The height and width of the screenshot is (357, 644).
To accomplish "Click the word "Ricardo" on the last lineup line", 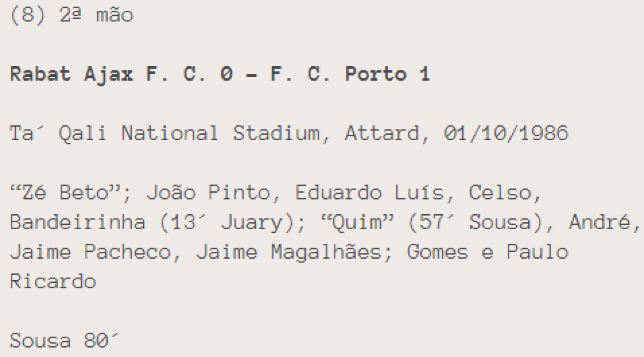I will [53, 281].
